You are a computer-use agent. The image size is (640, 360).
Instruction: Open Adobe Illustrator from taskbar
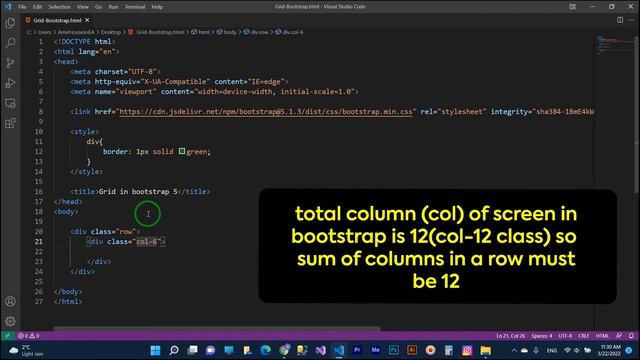(x=412, y=350)
